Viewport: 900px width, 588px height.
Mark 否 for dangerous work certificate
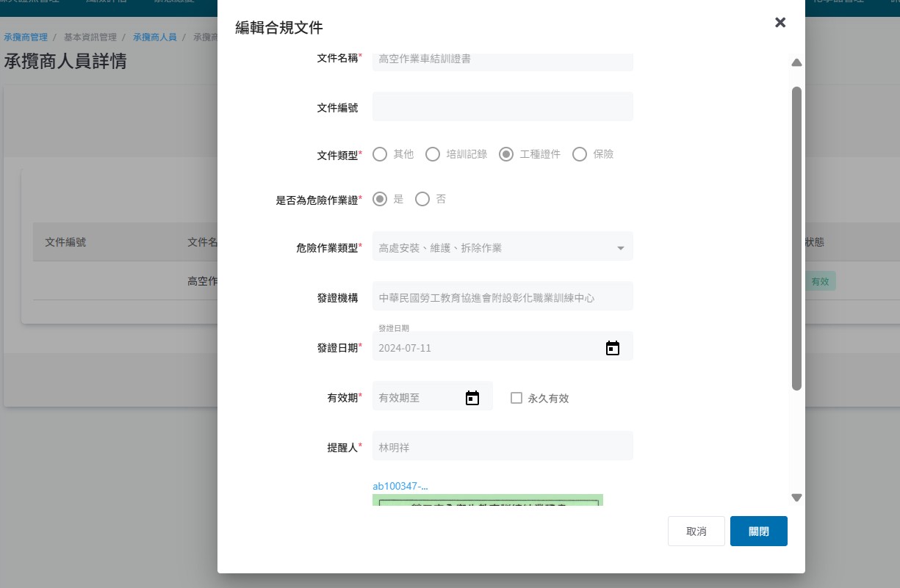[422, 199]
